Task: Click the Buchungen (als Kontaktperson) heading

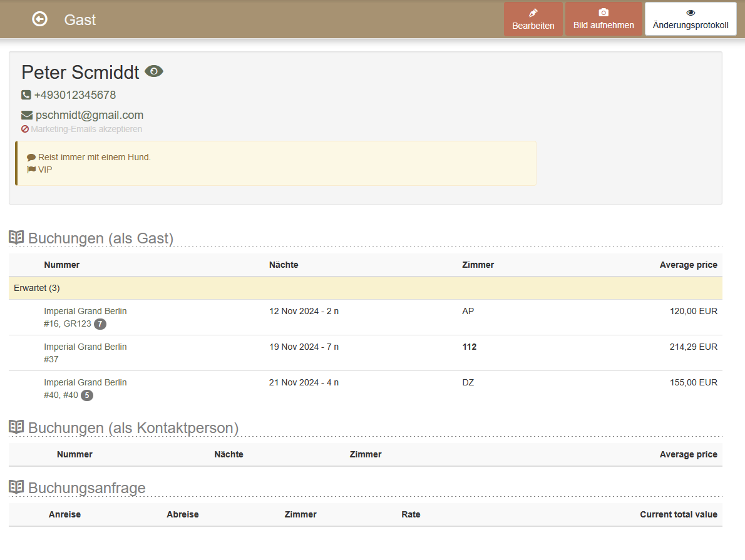Action: (x=133, y=427)
